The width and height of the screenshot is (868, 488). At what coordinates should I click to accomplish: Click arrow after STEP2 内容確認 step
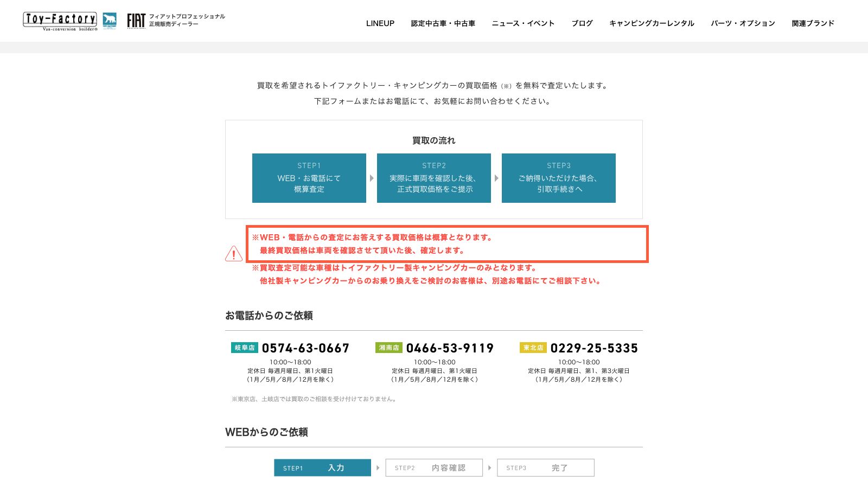point(490,467)
